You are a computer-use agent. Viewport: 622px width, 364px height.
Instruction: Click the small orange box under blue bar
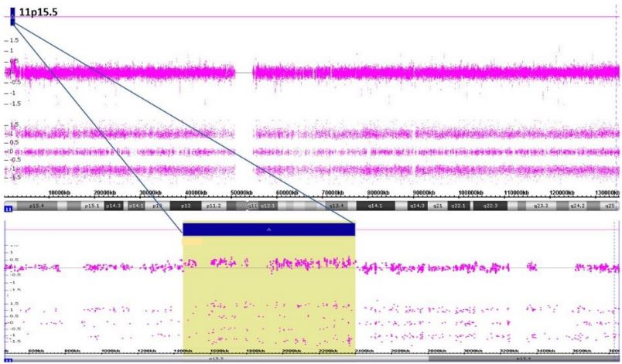tap(192, 242)
